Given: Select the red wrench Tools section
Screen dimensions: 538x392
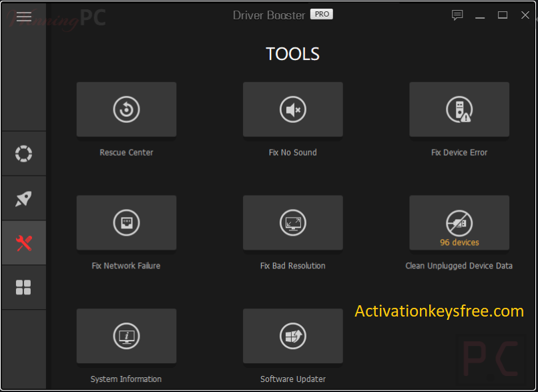Looking at the screenshot, I should click(23, 243).
